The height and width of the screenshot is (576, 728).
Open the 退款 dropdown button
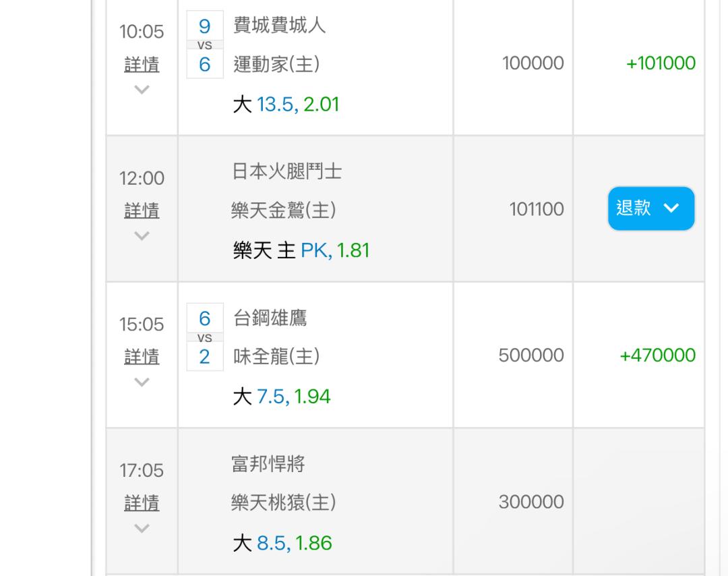click(x=651, y=208)
